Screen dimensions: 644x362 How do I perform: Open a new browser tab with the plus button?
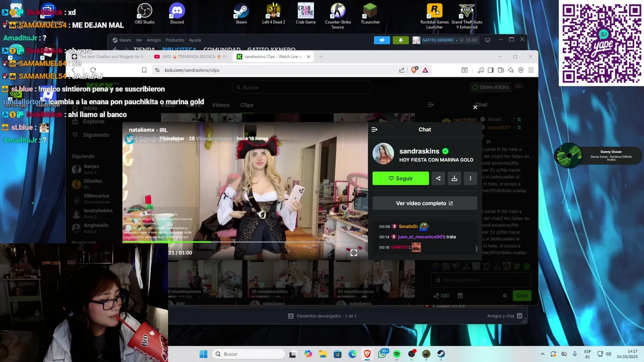(321, 57)
